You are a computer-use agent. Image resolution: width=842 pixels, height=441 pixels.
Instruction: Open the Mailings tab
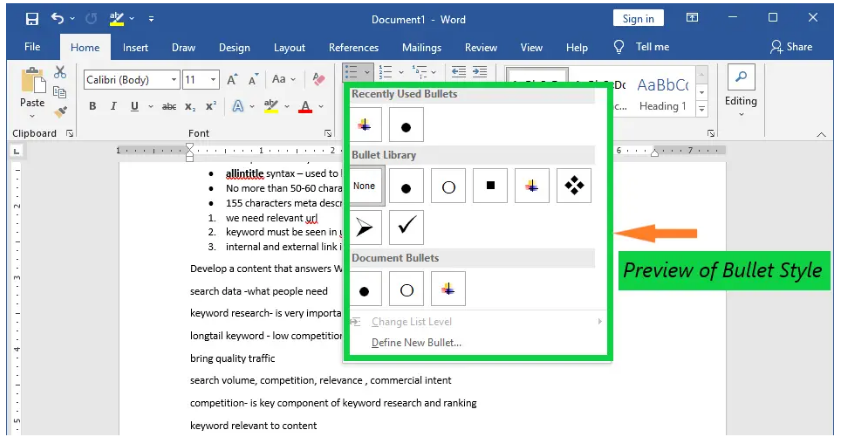pyautogui.click(x=422, y=47)
